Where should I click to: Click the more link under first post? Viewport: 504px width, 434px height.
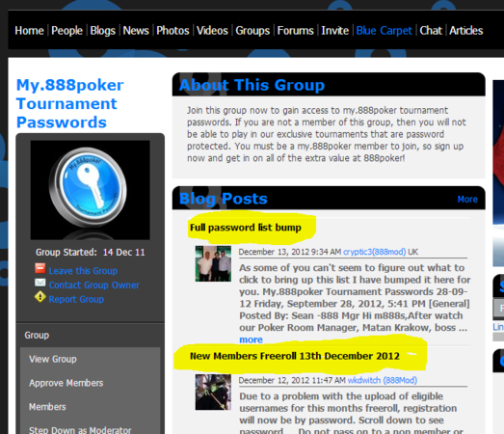pyautogui.click(x=251, y=339)
